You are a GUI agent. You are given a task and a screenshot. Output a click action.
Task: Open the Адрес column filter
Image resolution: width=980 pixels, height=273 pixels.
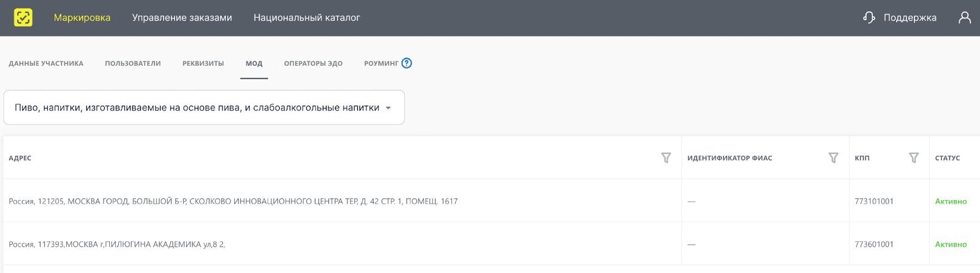(666, 158)
